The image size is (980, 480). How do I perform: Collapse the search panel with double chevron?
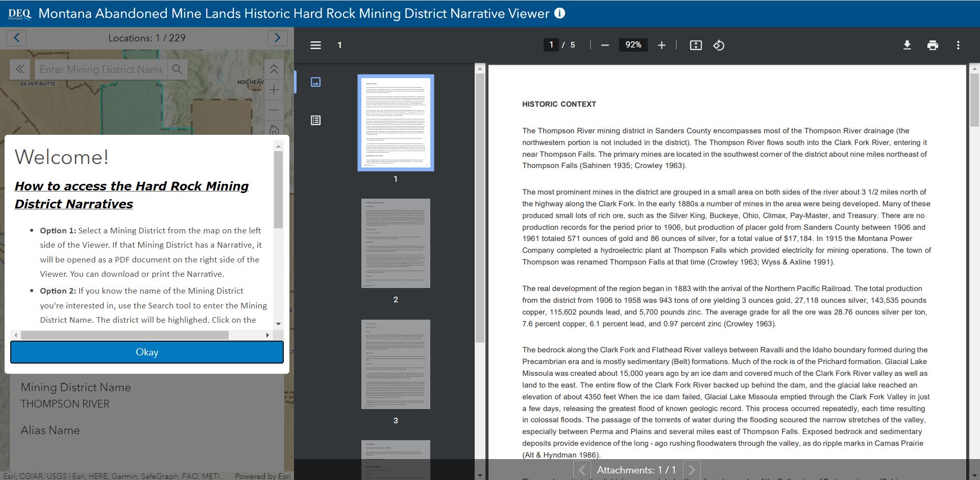(x=20, y=69)
